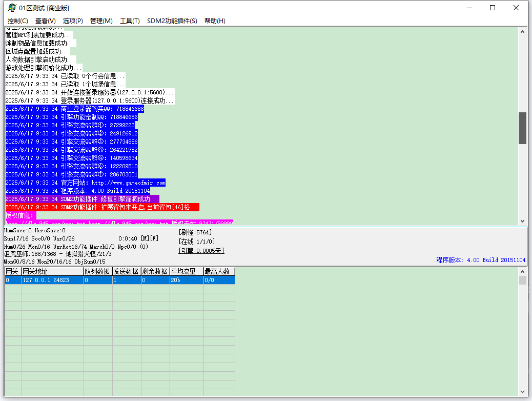Open the 帮助(H) menu
532x401 pixels.
click(x=215, y=21)
